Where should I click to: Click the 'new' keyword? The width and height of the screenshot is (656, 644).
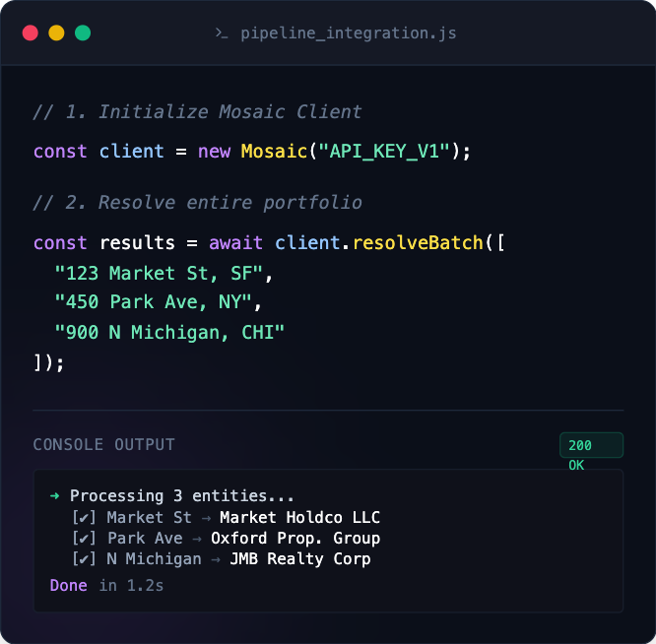[x=214, y=152]
